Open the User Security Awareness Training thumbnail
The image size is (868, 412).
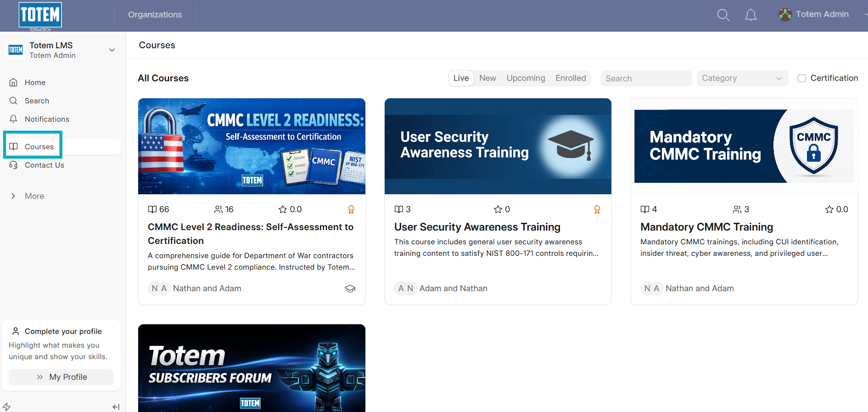pos(498,146)
